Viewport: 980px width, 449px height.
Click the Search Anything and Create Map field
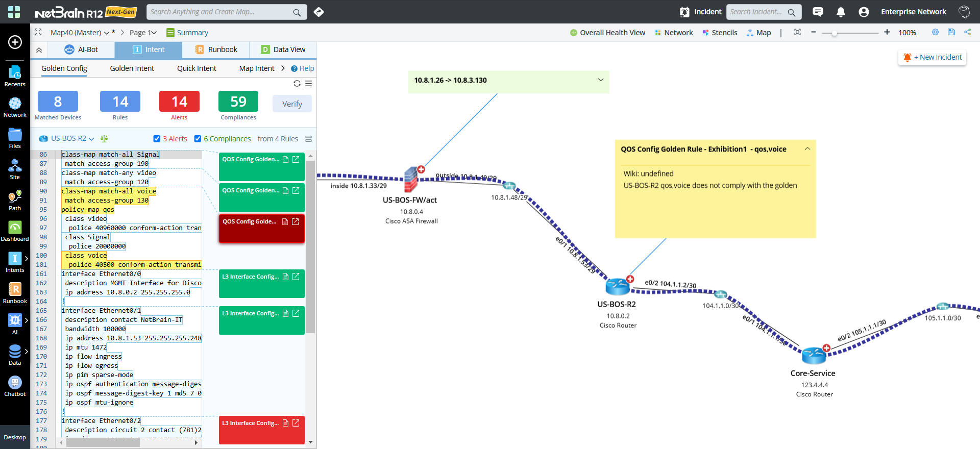coord(227,12)
